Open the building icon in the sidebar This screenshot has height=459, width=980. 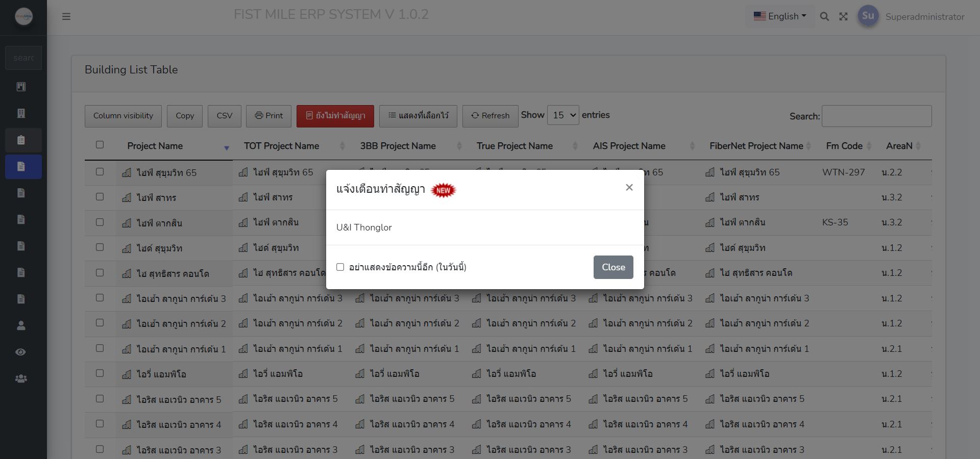tap(21, 113)
